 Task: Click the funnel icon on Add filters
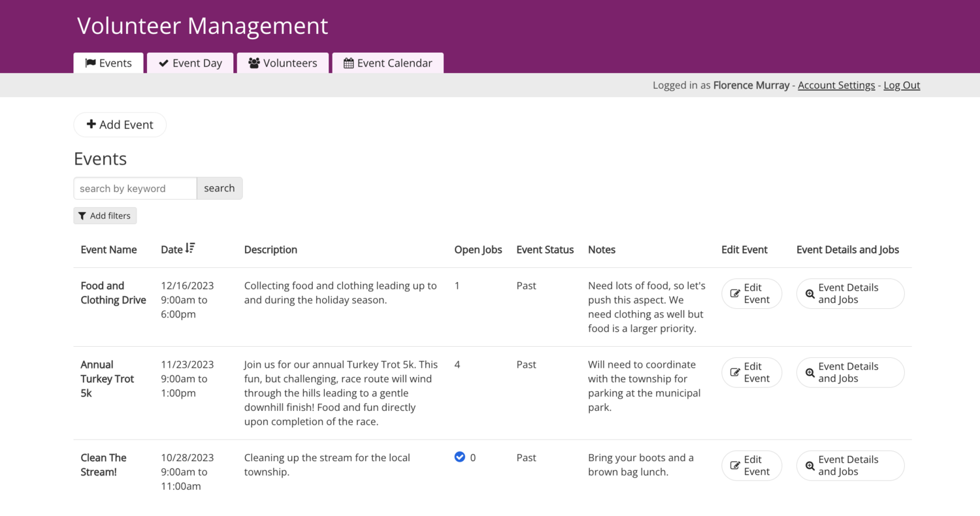pos(82,216)
